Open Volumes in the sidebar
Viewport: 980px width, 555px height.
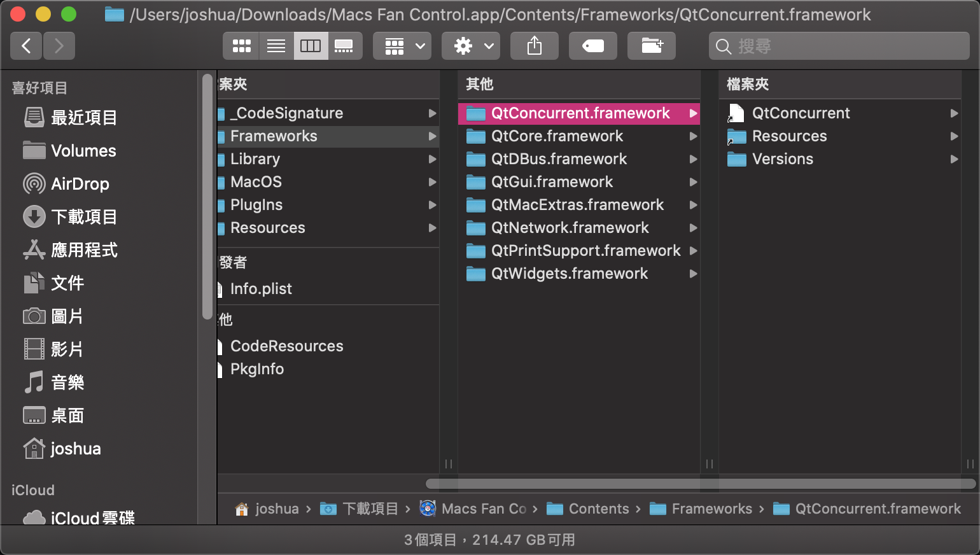pos(69,151)
